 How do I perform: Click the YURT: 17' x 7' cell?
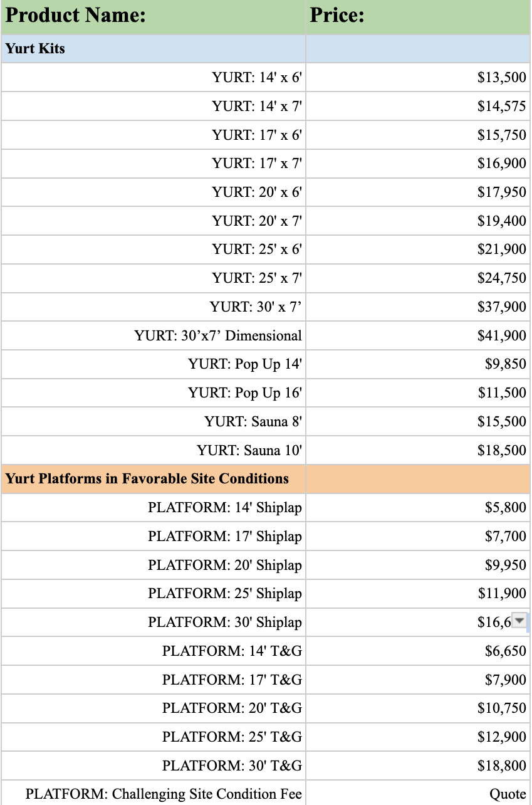(x=154, y=163)
